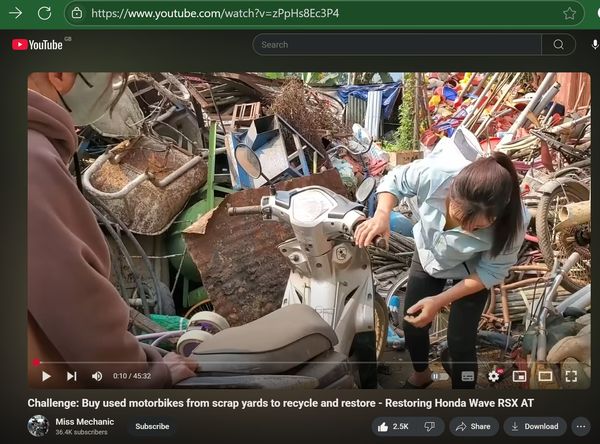Start voice search with microphone icon
The image size is (600, 444).
(595, 45)
